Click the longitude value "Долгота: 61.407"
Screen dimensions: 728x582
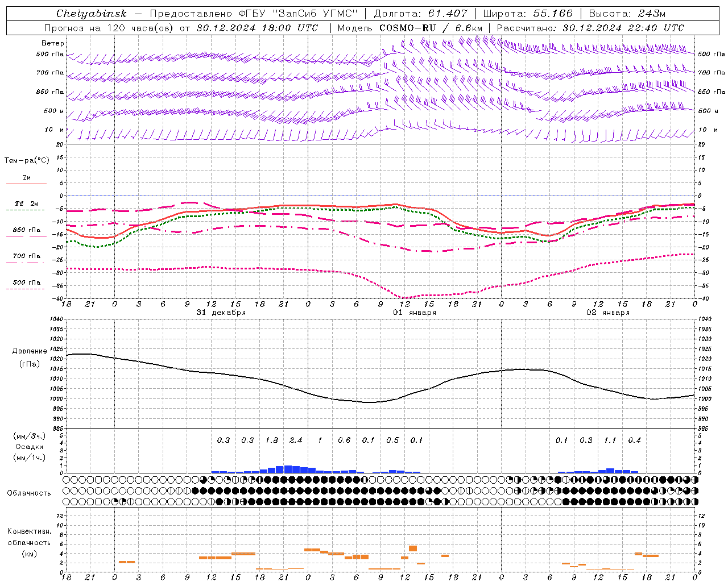click(421, 14)
